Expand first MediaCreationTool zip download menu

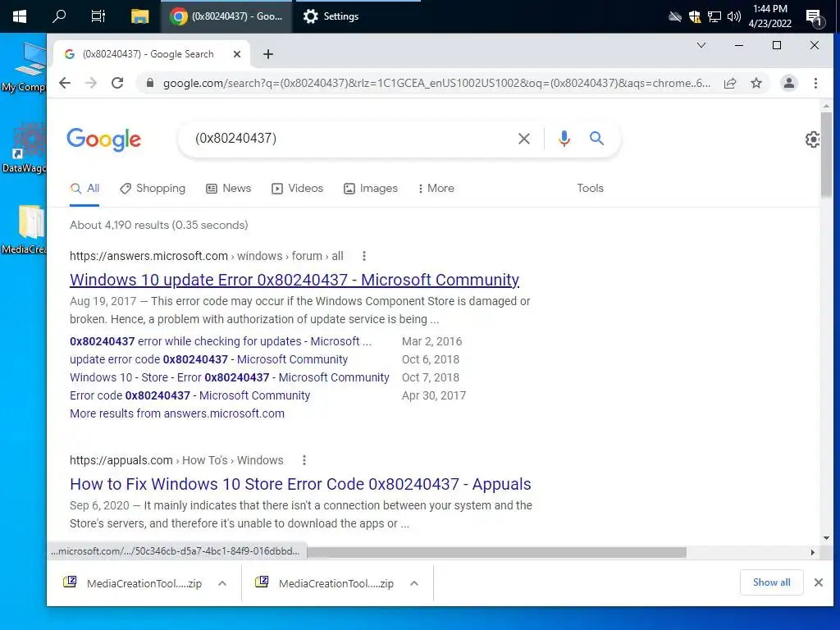pyautogui.click(x=222, y=583)
